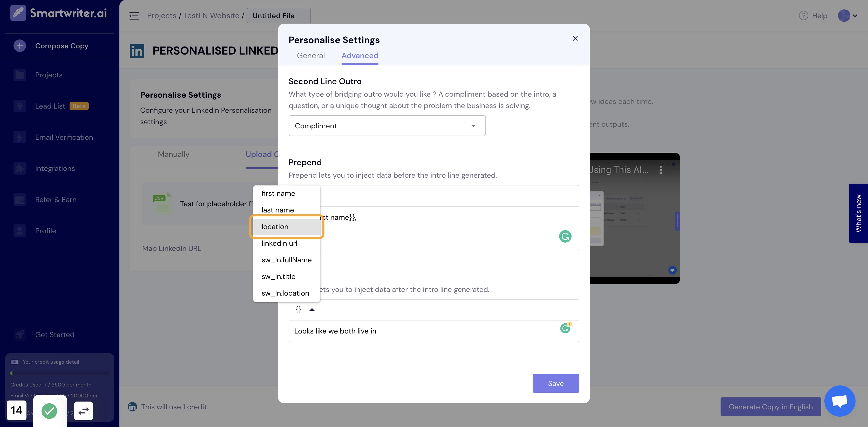Image resolution: width=868 pixels, height=427 pixels.
Task: Click the curly braces placeholder icon
Action: (x=298, y=310)
